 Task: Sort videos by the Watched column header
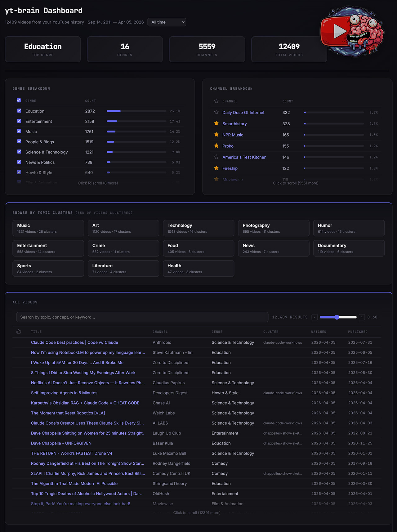pos(319,332)
